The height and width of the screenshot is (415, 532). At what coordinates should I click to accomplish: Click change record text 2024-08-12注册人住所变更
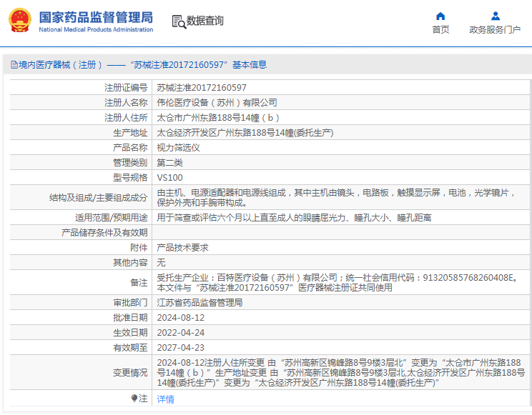[341, 373]
